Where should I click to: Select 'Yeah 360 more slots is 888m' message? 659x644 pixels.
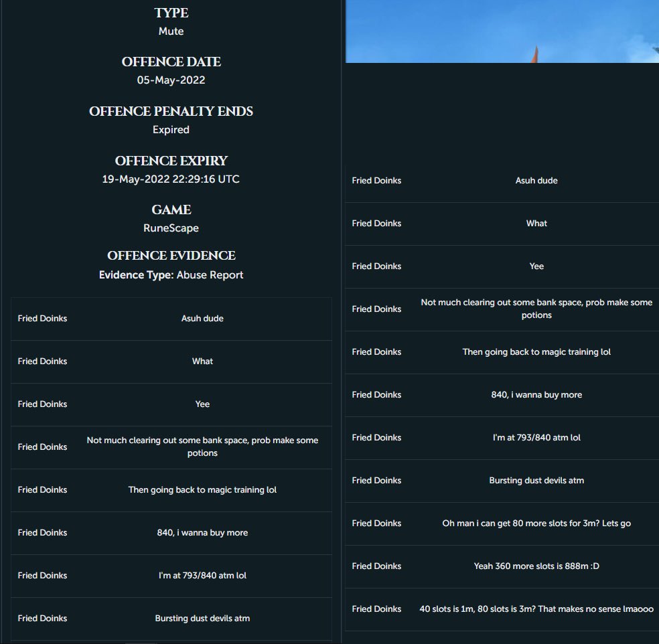(536, 566)
